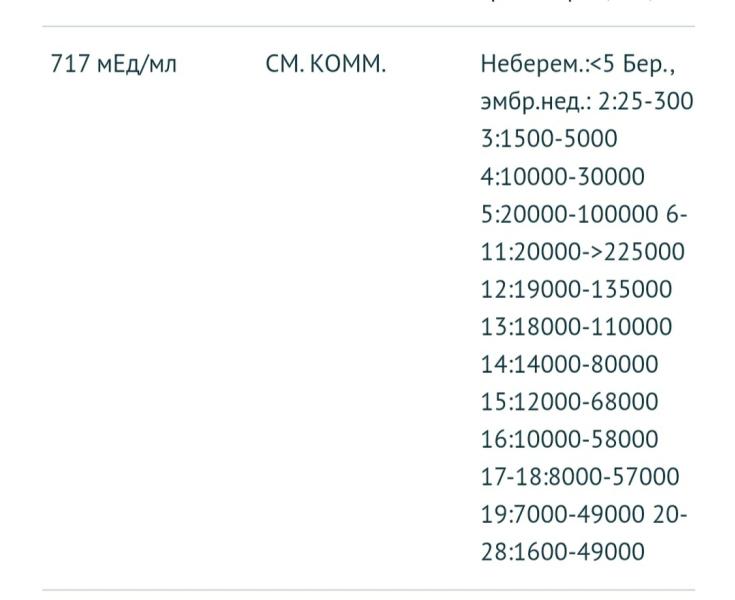Click the cut-off text at the top

(590, 5)
